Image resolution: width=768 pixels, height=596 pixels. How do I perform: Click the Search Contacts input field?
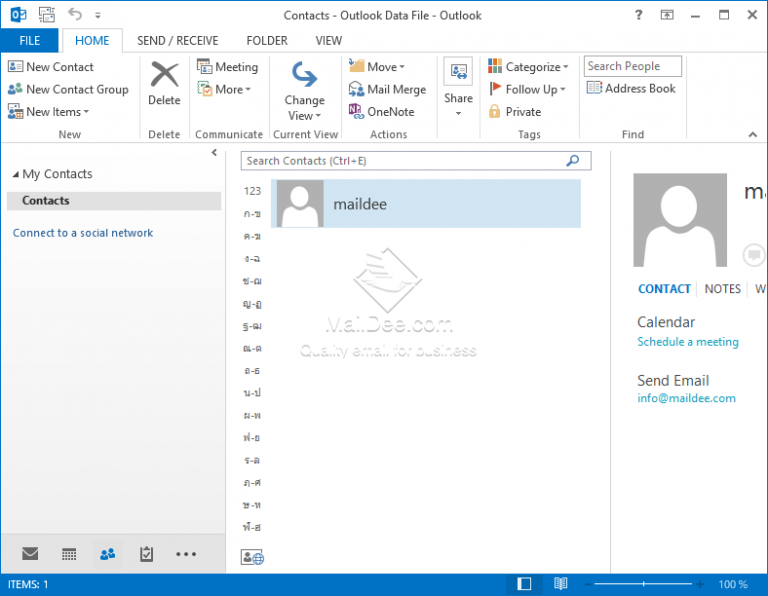click(x=405, y=161)
